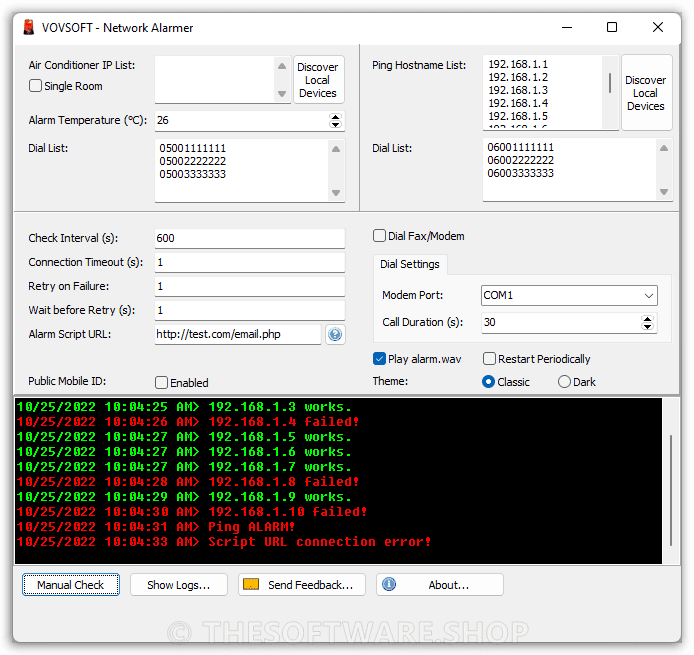Click the Connection Timeout field
The height and width of the screenshot is (655, 694).
[250, 262]
